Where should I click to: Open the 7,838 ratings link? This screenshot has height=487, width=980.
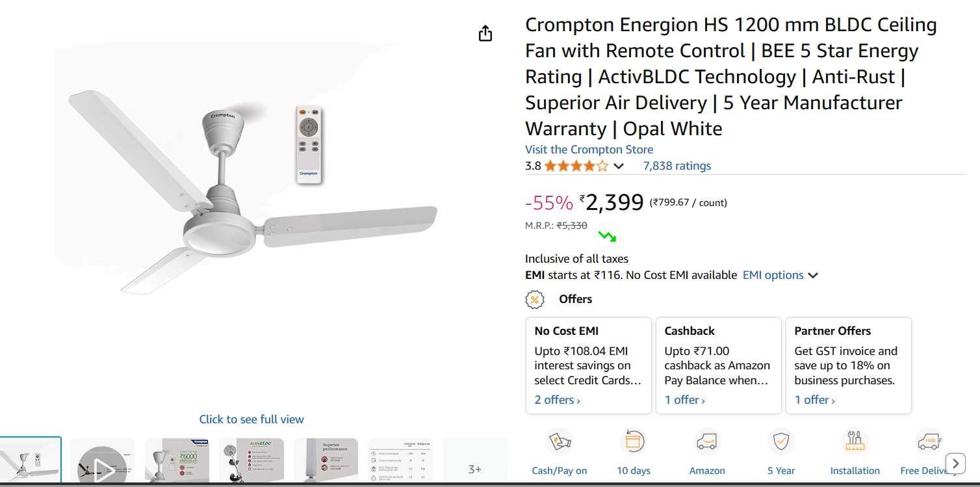[677, 166]
